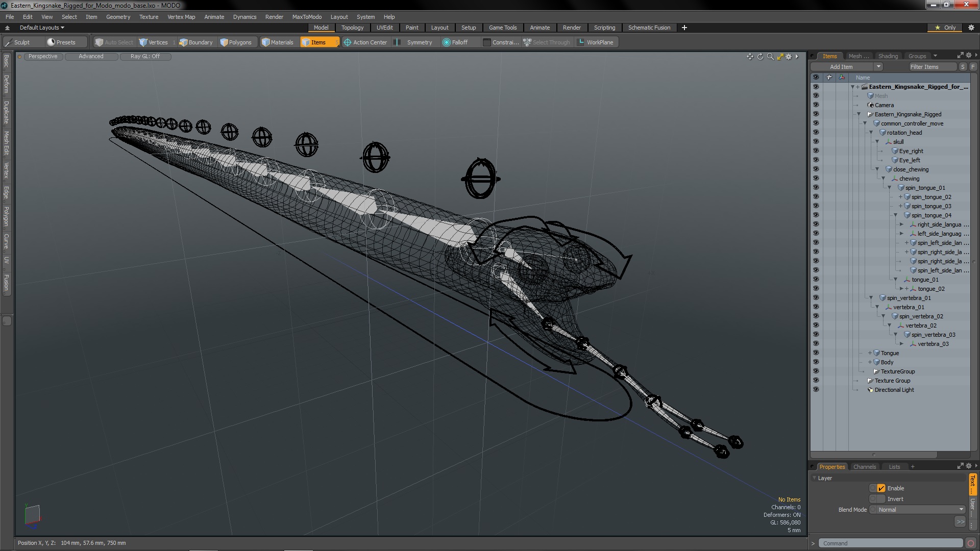The image size is (980, 551).
Task: Open the layout settings gear at top right
Action: [971, 28]
